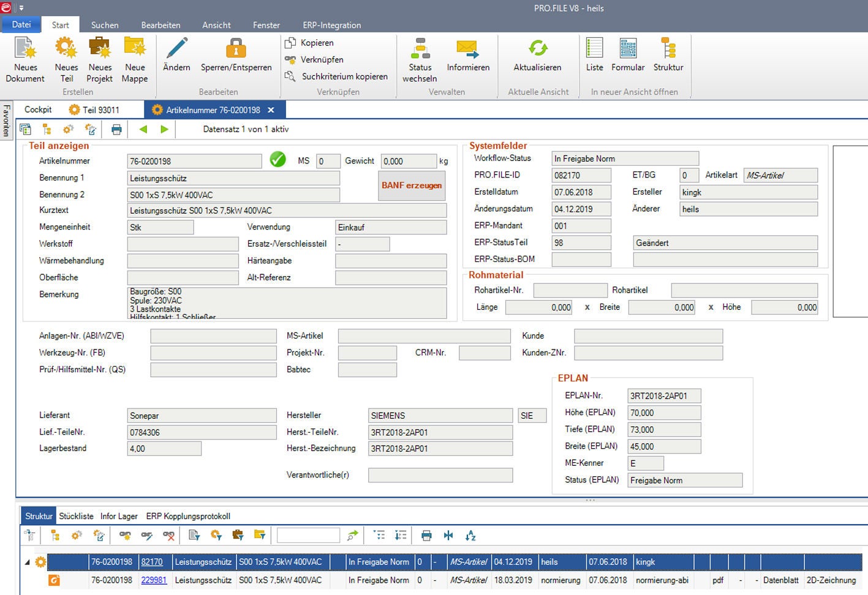Open the 229981 link in the structure list
The image size is (868, 595).
tap(154, 580)
